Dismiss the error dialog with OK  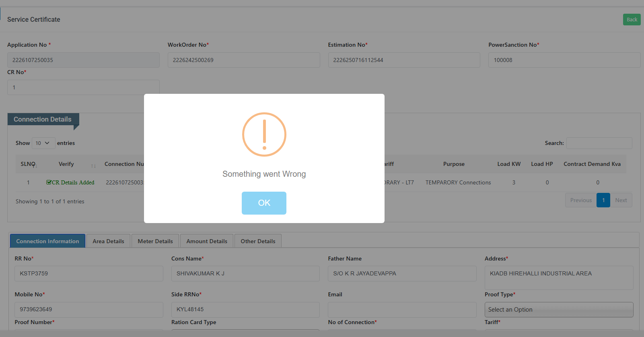[264, 203]
